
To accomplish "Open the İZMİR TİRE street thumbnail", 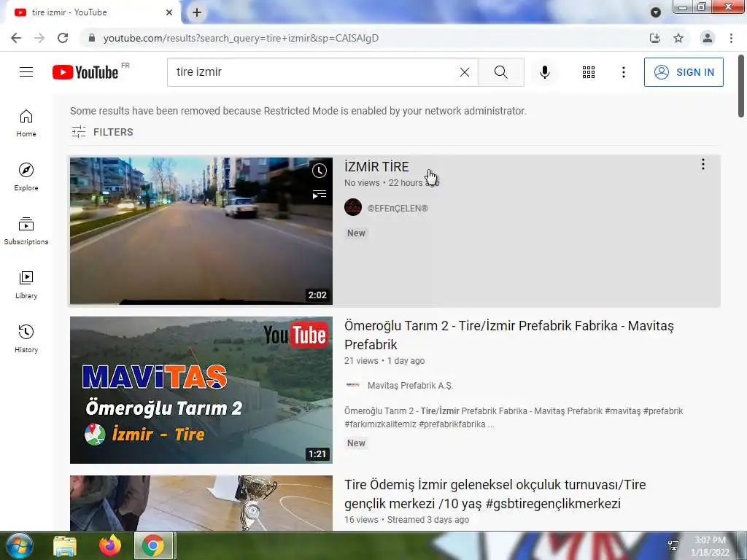I will [x=201, y=231].
